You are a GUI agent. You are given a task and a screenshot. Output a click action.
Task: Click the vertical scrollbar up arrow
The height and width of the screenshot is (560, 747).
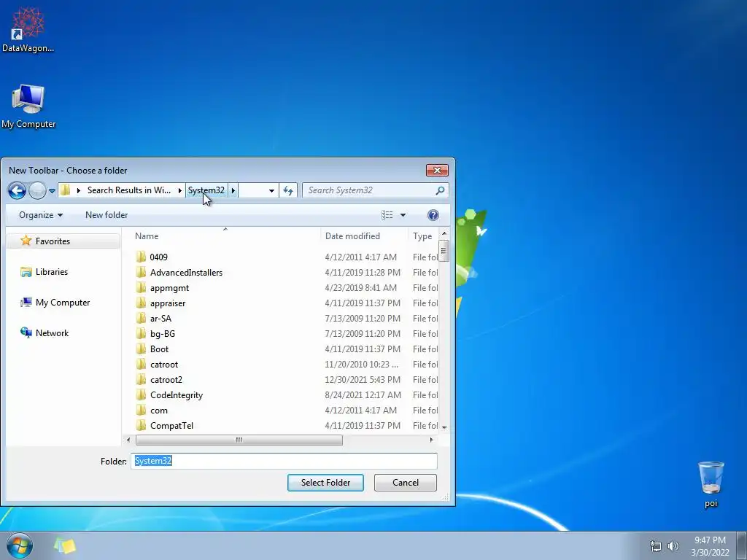444,234
